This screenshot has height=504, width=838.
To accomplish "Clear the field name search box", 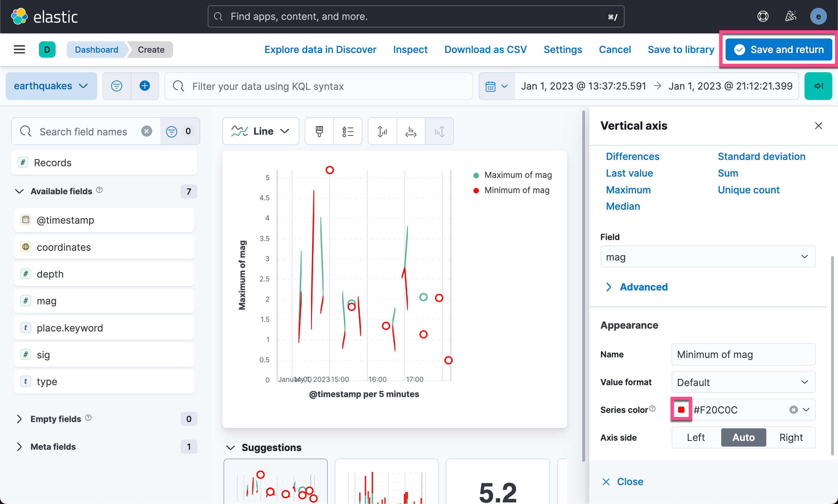I will [x=147, y=132].
